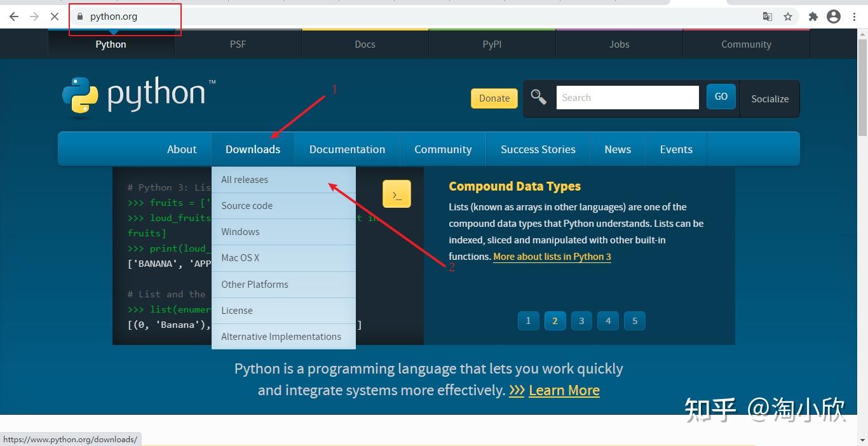868x446 pixels.
Task: Follow the Learn More link
Action: [564, 390]
